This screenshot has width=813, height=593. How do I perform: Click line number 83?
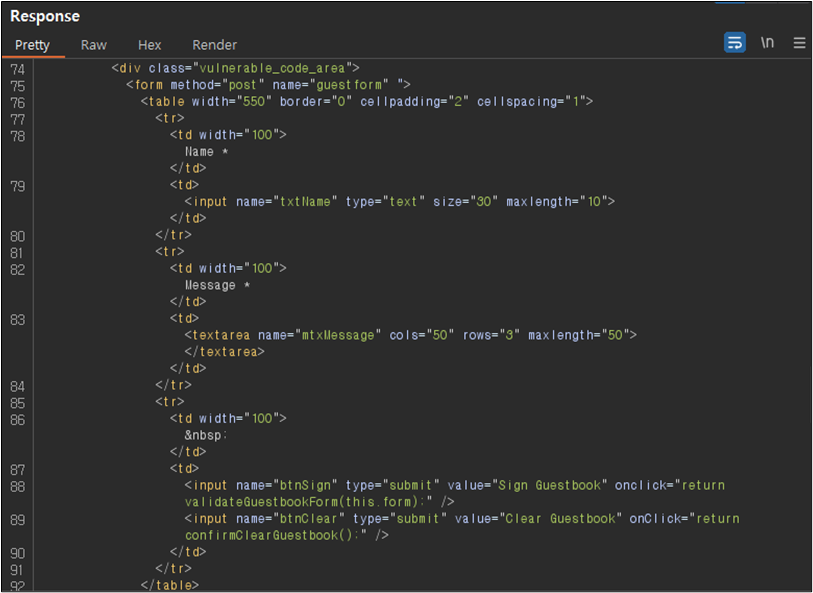click(18, 320)
